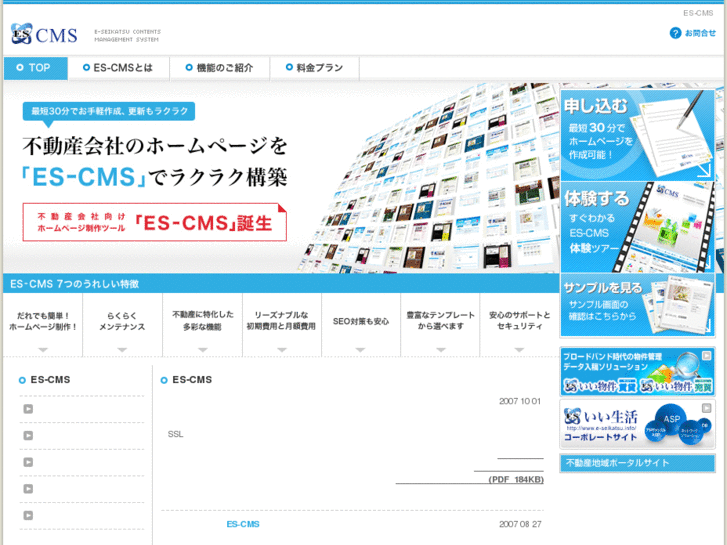Click the ES-CMS 7つのうれしい特徴 header
The width and height of the screenshot is (727, 545).
74,284
